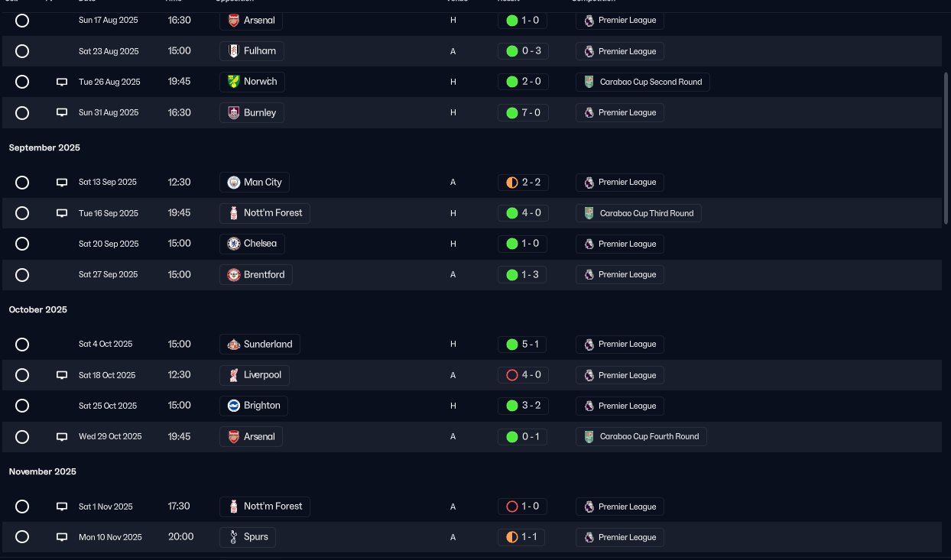951x560 pixels.
Task: Click the Brentford opposition name
Action: [x=264, y=274]
